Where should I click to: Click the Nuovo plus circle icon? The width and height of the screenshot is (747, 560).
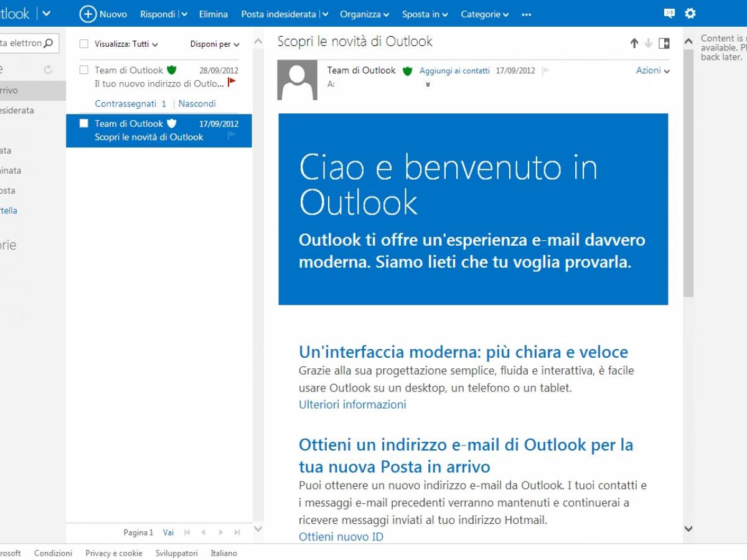(88, 14)
